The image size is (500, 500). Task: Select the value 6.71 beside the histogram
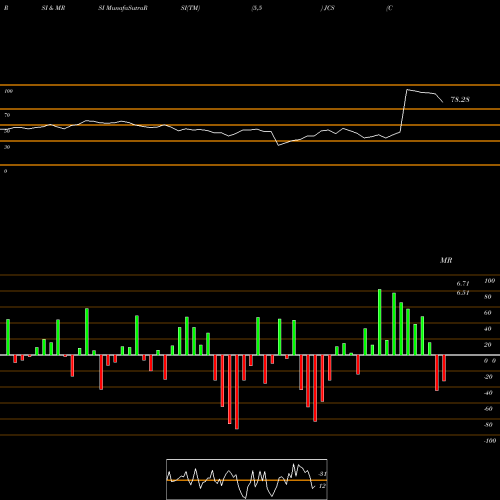[x=463, y=283]
